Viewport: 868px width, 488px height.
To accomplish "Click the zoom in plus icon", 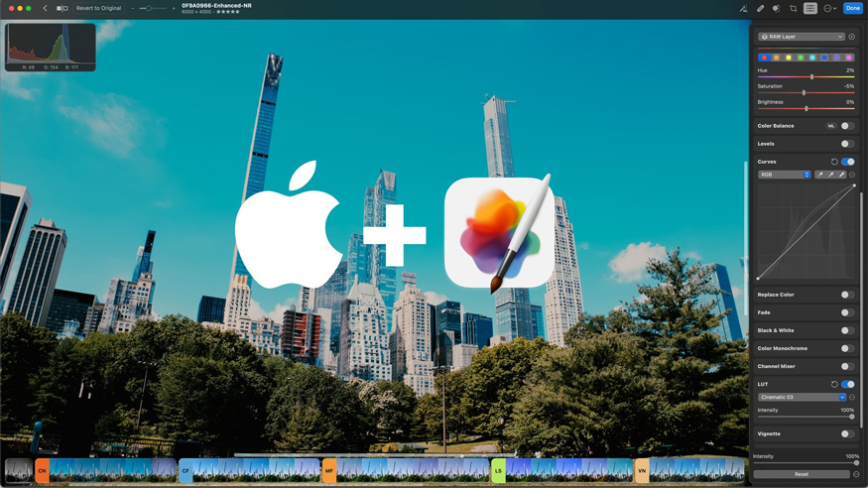I will 174,8.
